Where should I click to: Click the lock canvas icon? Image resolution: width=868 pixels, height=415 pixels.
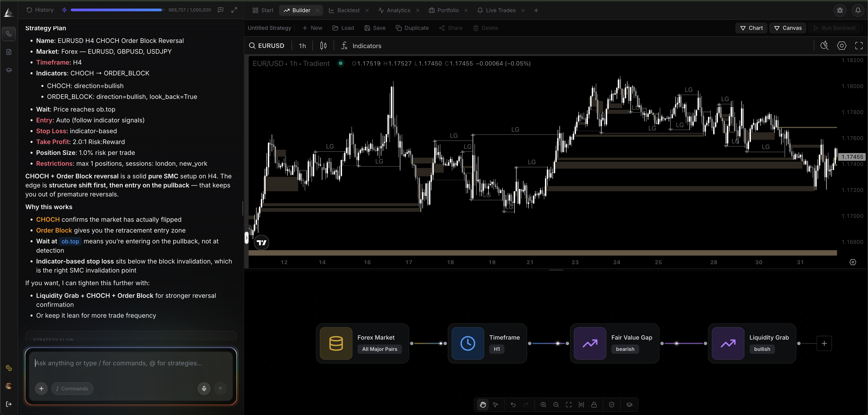pos(594,405)
